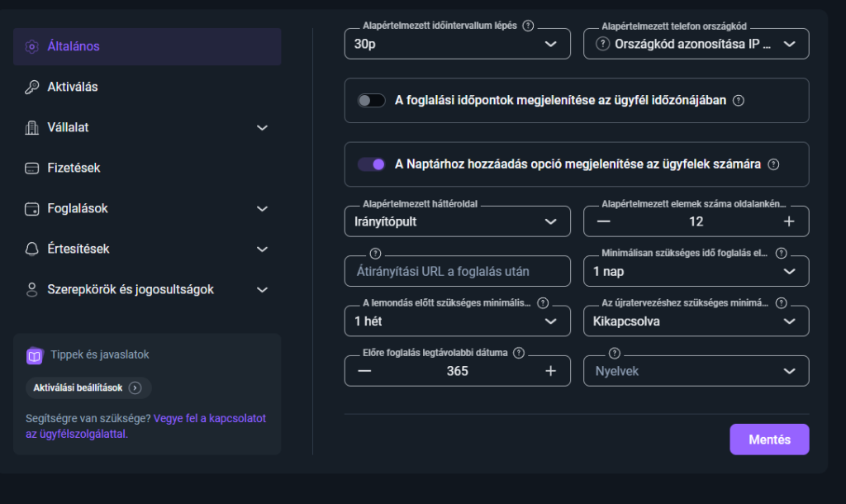Increase items per page with plus button
The width and height of the screenshot is (846, 504).
(789, 221)
